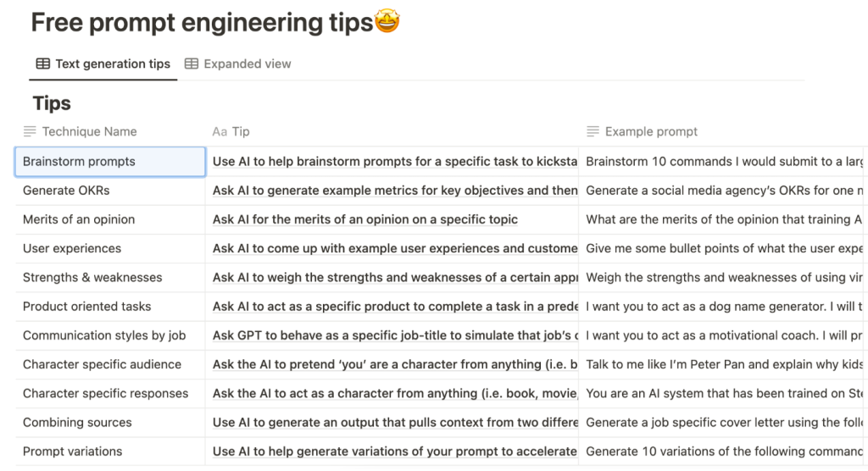Click the 'Talk to me like I'm Peter Pan' example cell
Image resolution: width=868 pixels, height=471 pixels.
tap(724, 364)
